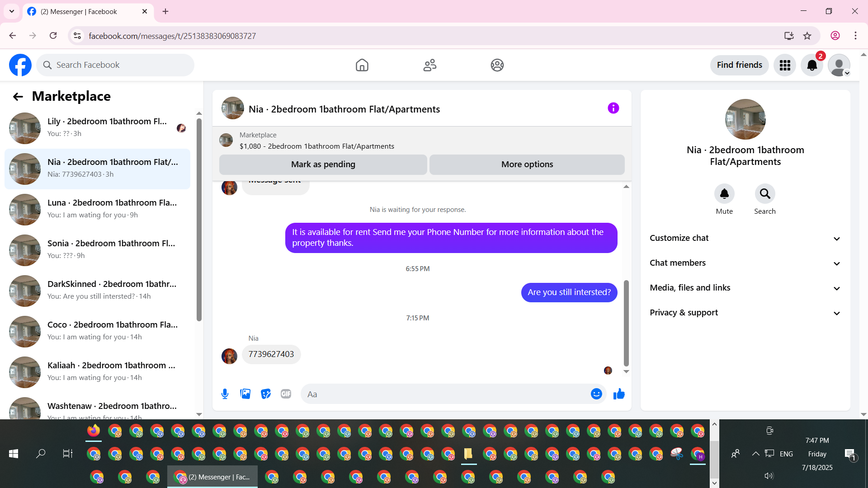This screenshot has height=488, width=868.
Task: Click Mark as pending button
Action: tap(323, 164)
